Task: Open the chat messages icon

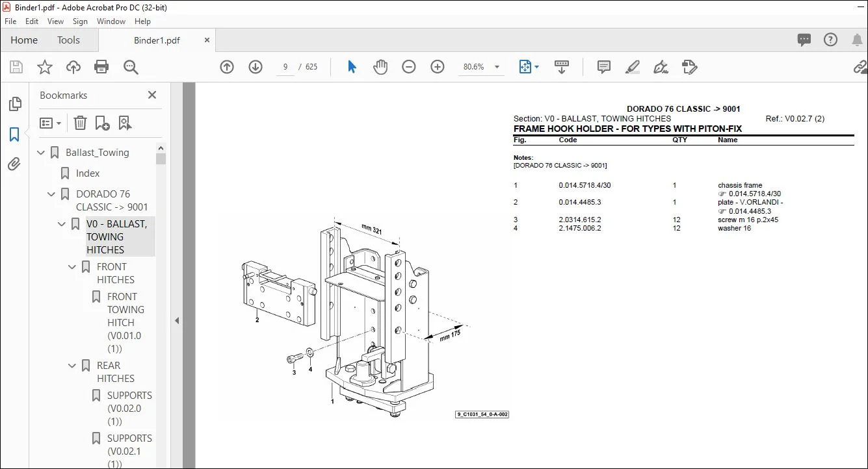Action: pyautogui.click(x=804, y=40)
